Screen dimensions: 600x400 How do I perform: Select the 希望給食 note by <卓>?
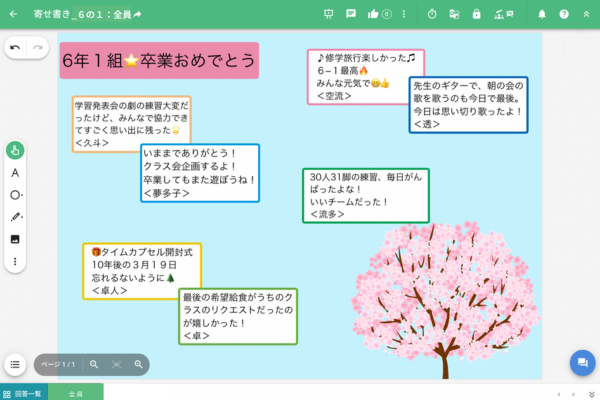[238, 317]
